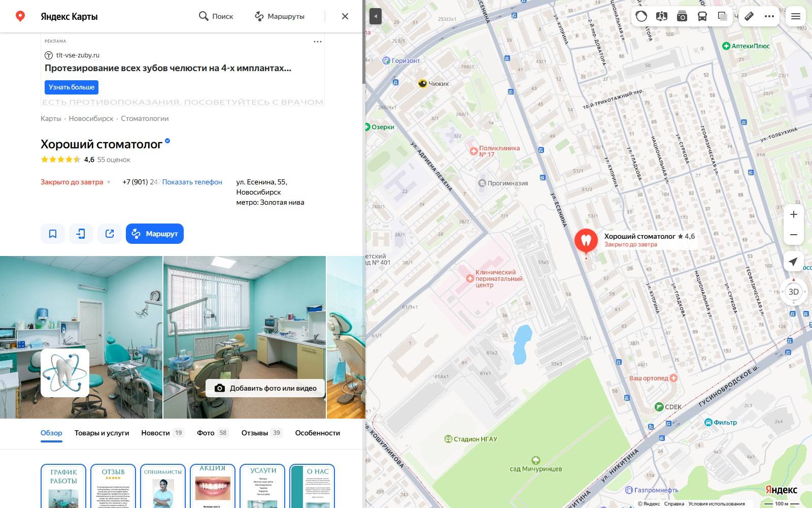Screen dimensions: 812x508
Task: Open the Специалисты story card
Action: tap(163, 486)
